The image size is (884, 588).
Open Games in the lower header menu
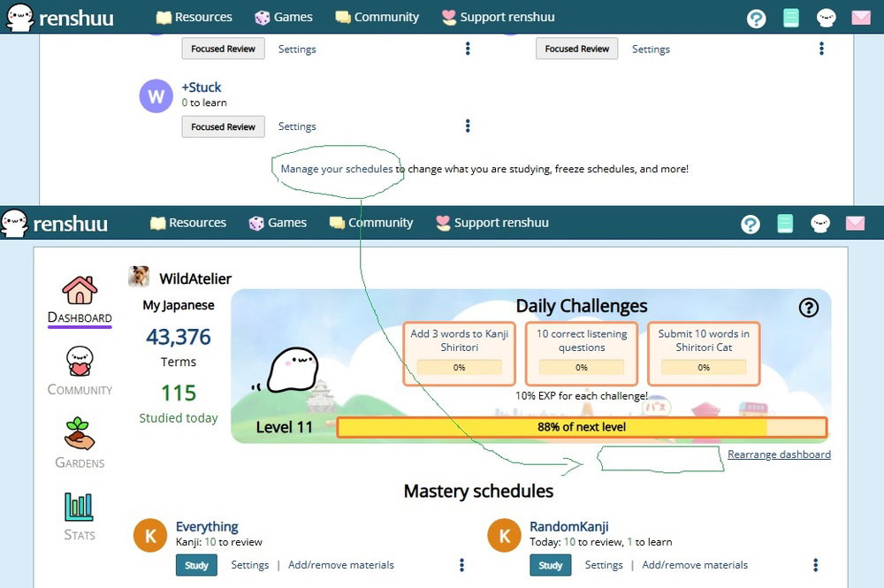click(x=278, y=223)
